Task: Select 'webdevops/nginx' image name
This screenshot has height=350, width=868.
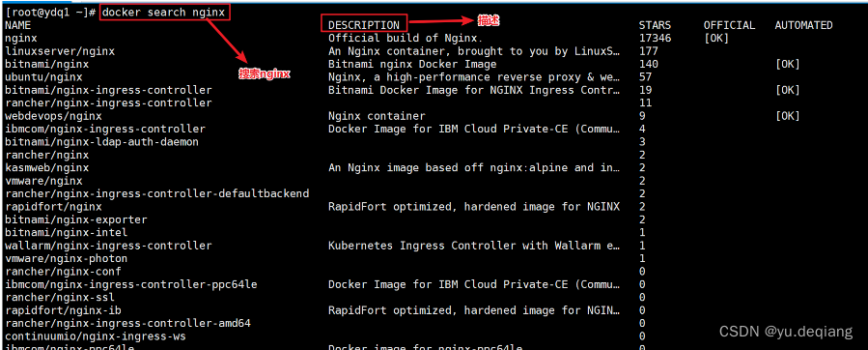Action: (53, 116)
